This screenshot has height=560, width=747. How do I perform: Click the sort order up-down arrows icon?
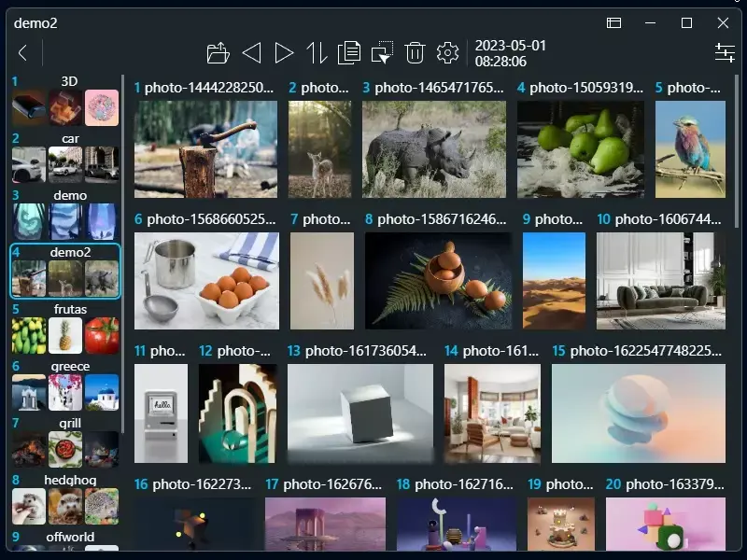tap(317, 53)
